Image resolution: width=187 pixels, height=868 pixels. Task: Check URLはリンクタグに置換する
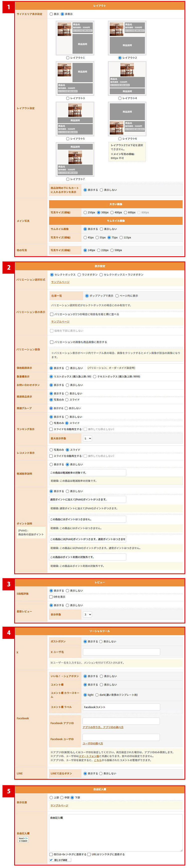coord(89,854)
